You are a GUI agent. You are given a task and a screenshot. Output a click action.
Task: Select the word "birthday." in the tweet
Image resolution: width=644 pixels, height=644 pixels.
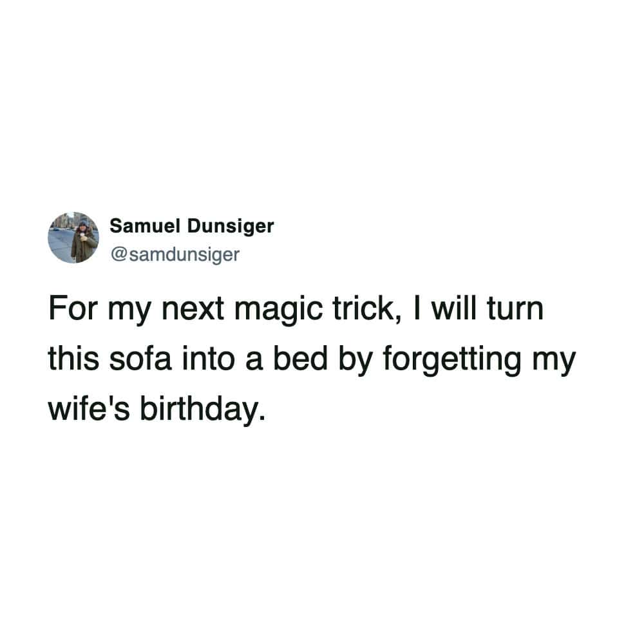tap(203, 411)
